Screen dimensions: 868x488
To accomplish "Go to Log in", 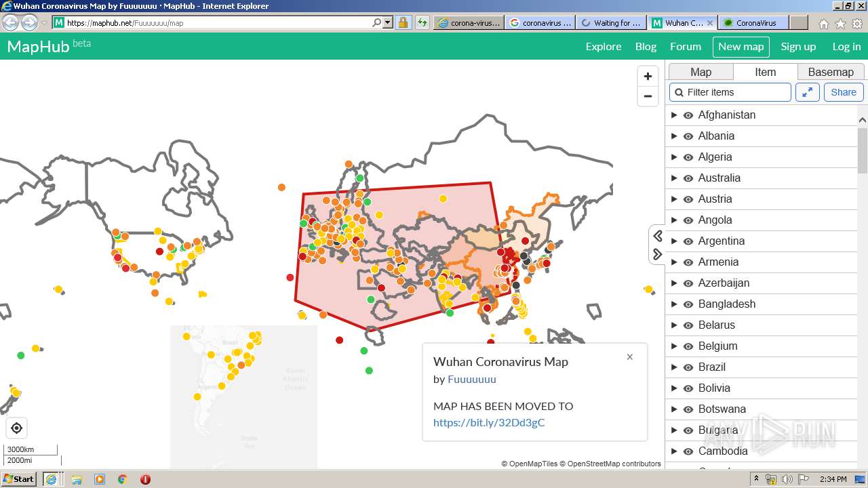I will pyautogui.click(x=846, y=47).
